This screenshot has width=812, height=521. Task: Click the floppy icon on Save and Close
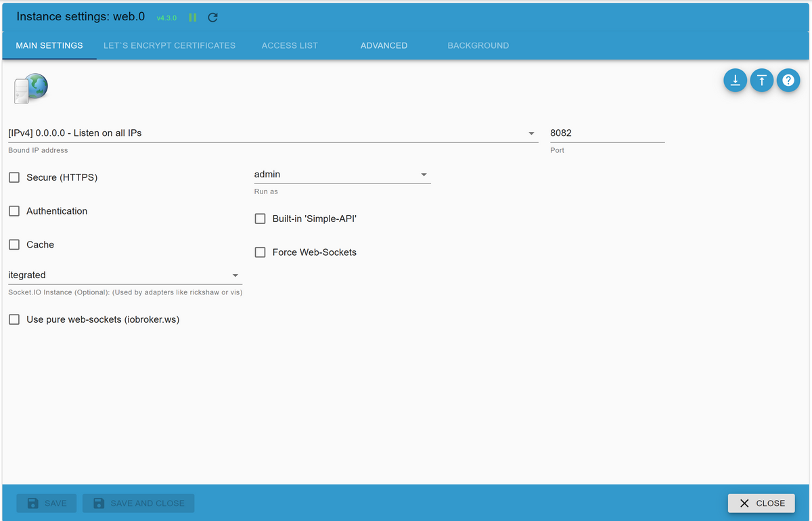click(99, 503)
